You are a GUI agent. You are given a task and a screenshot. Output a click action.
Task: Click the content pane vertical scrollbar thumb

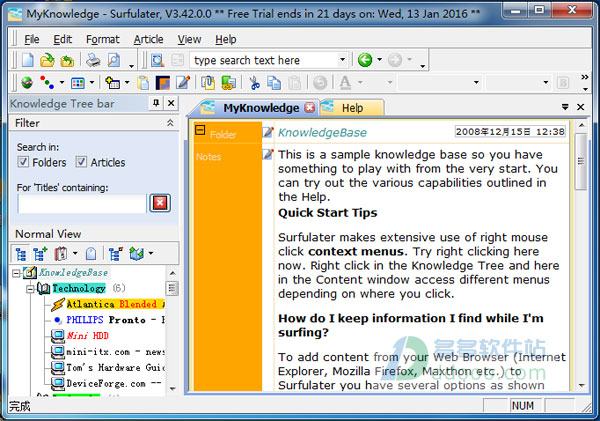coord(581,161)
